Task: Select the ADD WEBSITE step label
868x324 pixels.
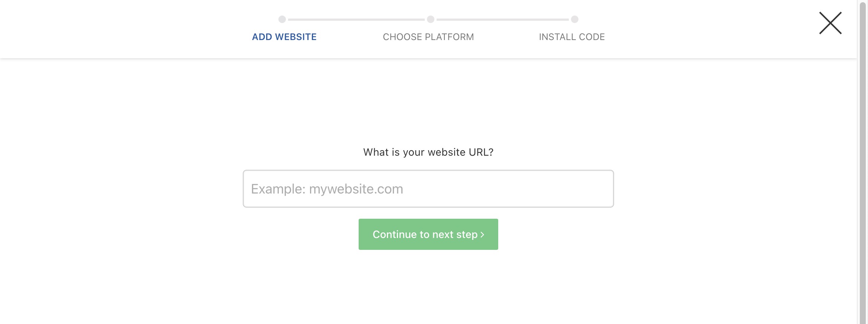Action: 284,37
